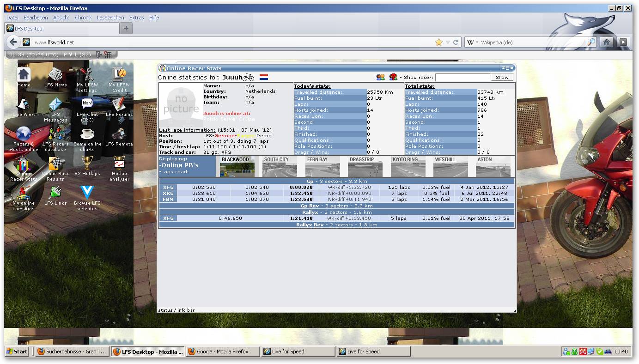Viewport: 639px width, 364px height.
Task: Open the Online Race Results icon
Action: 55,163
